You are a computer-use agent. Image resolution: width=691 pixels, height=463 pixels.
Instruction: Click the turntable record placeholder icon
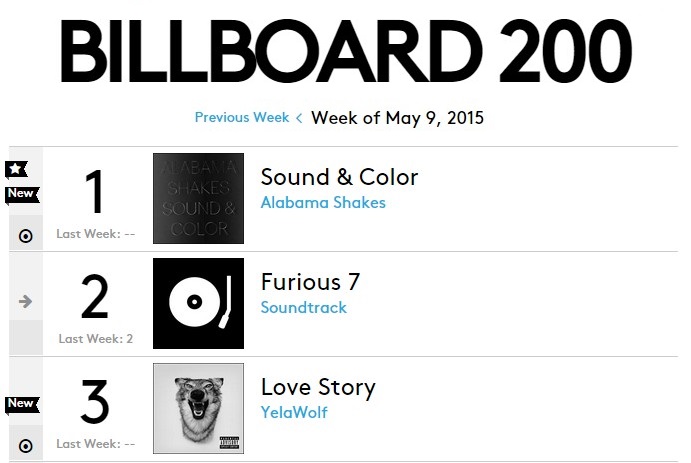(x=198, y=304)
